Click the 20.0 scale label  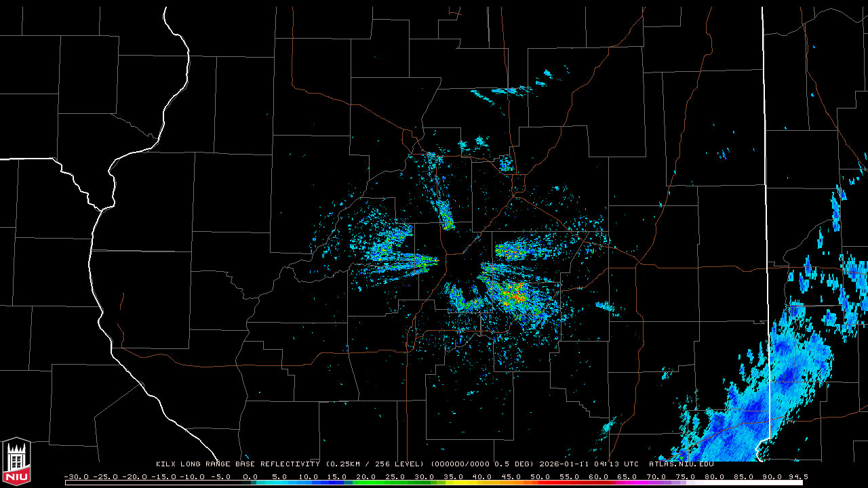[x=366, y=477]
